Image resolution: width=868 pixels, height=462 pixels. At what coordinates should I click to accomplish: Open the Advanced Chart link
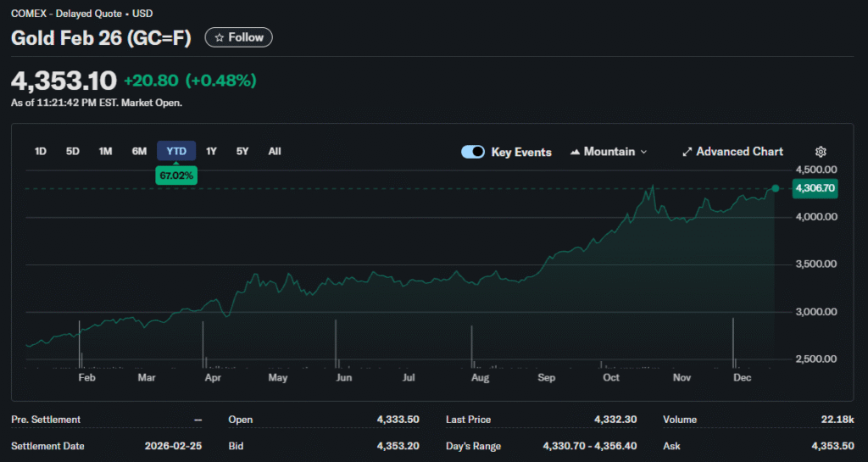(x=739, y=152)
